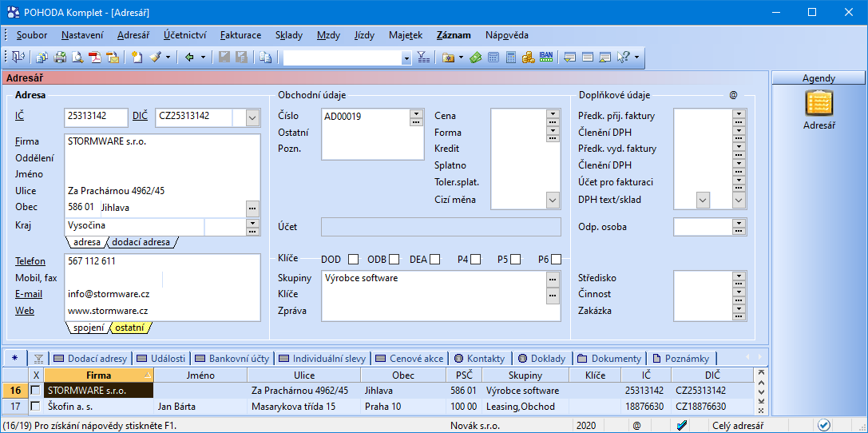
Task: Click the circled check icon in status bar
Action: point(824,425)
